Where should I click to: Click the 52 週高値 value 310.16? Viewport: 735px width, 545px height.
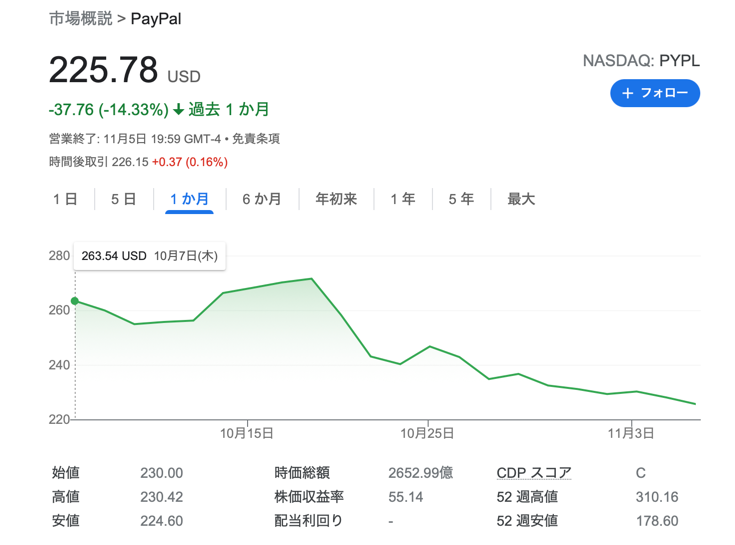657,497
